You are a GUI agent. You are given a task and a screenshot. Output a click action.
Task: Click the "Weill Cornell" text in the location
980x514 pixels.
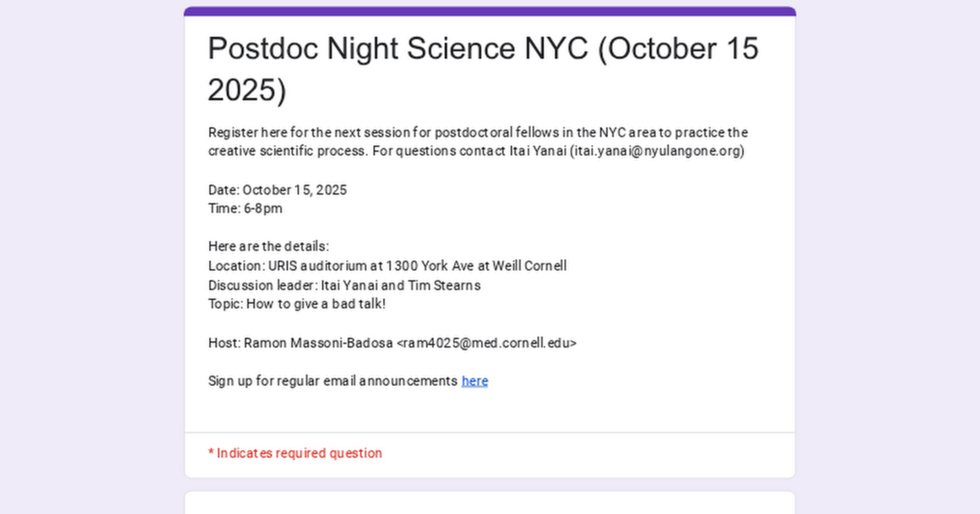point(529,266)
